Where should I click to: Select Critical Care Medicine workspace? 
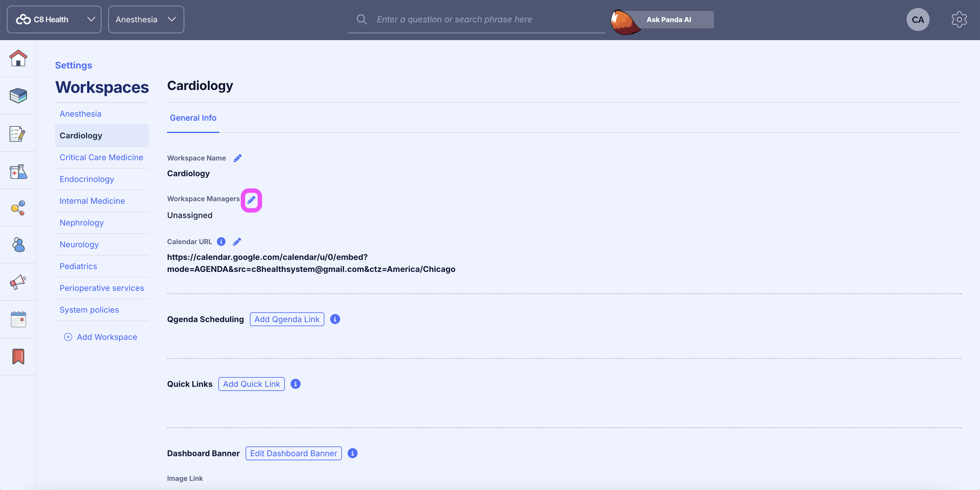(101, 158)
